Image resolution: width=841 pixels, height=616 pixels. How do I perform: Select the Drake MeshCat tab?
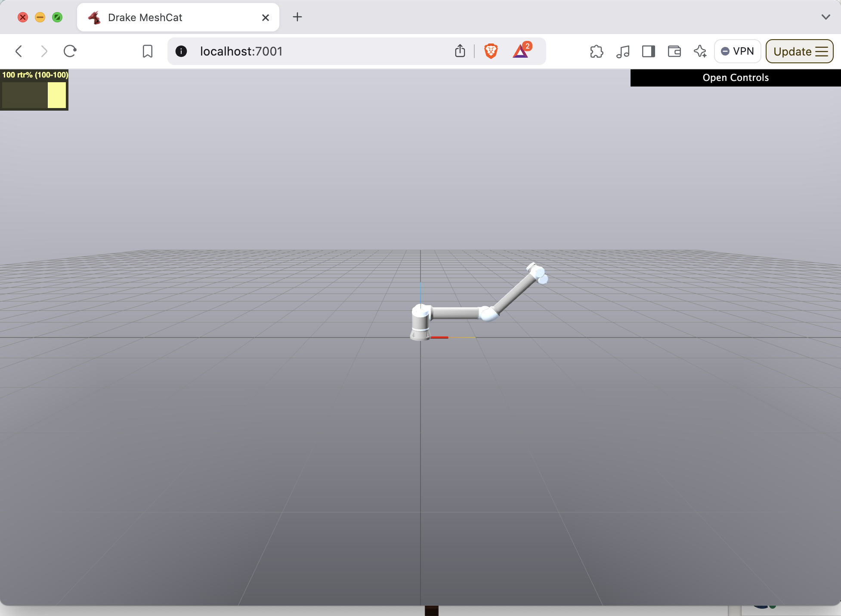pos(145,17)
